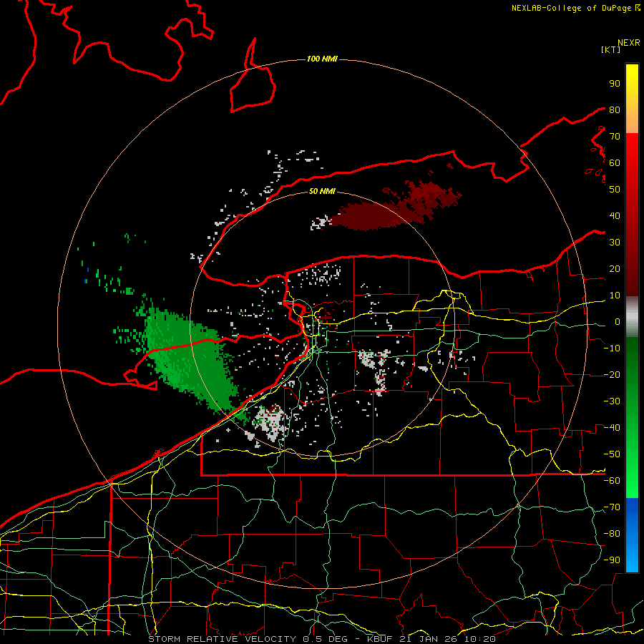Click the 'NEXR' label in the top-right corner

pyautogui.click(x=629, y=43)
